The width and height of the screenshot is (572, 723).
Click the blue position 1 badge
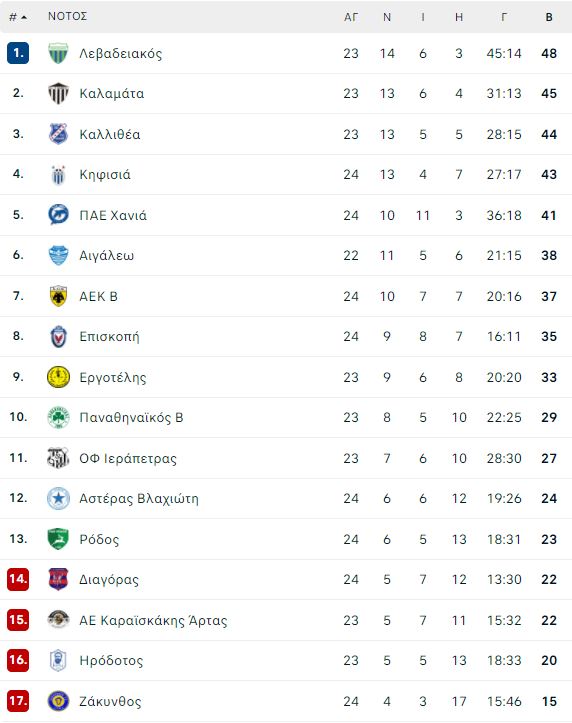(x=18, y=53)
